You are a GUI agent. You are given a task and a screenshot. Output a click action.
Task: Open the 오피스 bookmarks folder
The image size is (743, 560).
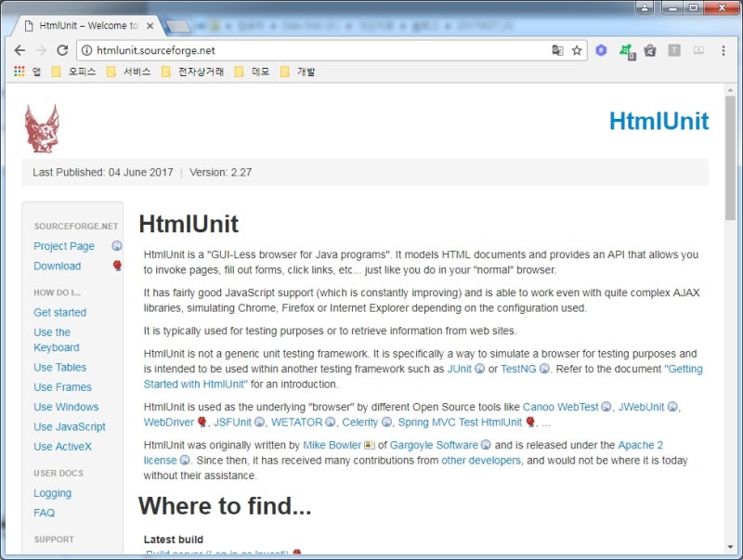[73, 72]
